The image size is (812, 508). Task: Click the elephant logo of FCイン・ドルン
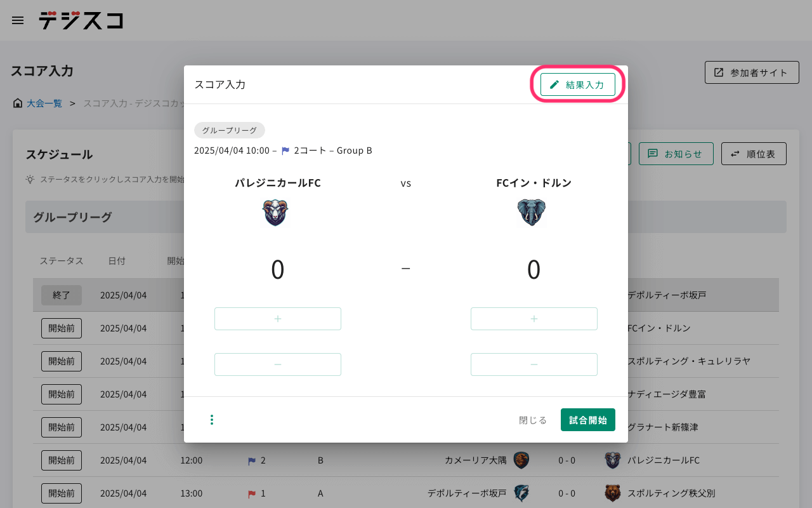tap(532, 213)
